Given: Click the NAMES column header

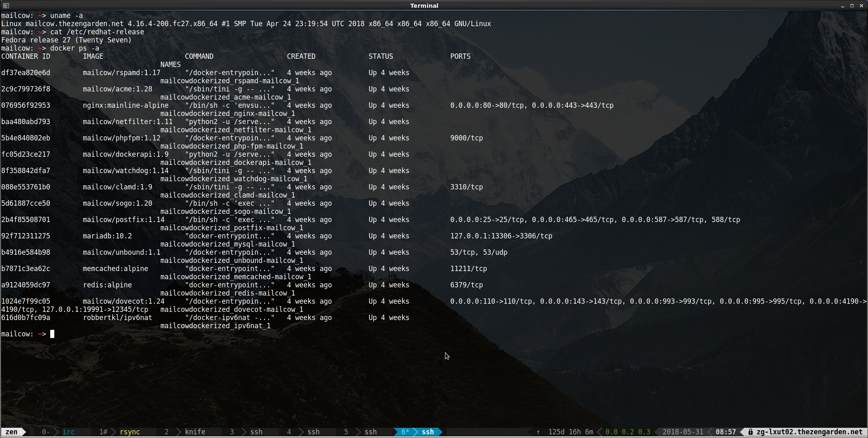Looking at the screenshot, I should [171, 64].
